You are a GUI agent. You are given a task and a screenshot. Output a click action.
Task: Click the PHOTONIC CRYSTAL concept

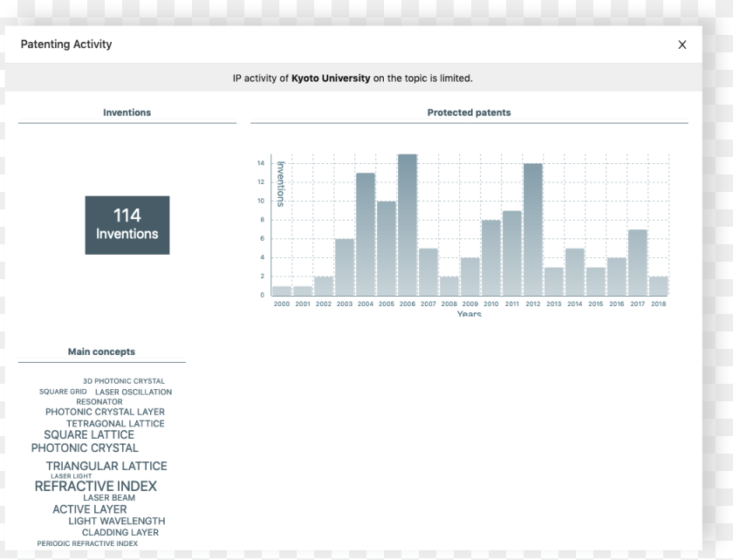[x=85, y=447]
